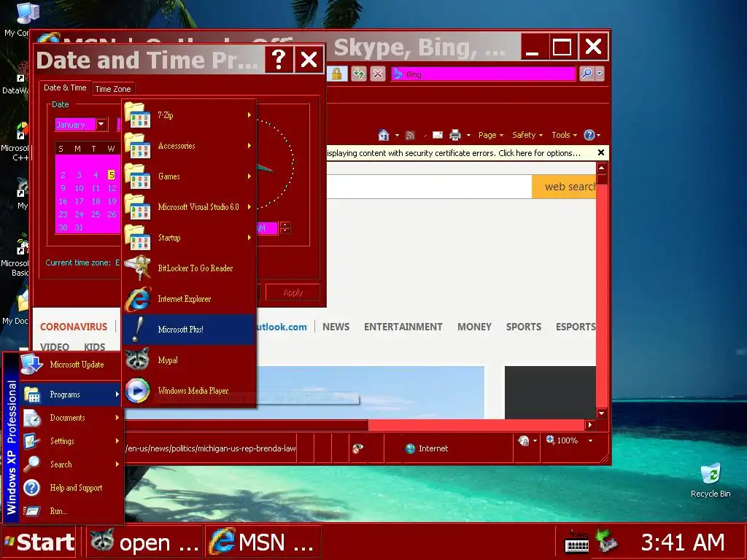Launch Mypal browser from menu
The height and width of the screenshot is (560, 747).
click(x=189, y=360)
